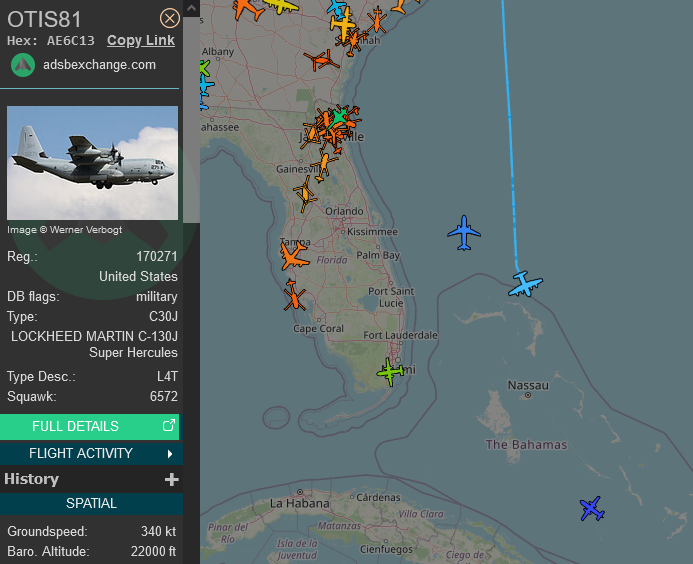Expand History with the plus icon
This screenshot has width=693, height=564.
click(171, 480)
